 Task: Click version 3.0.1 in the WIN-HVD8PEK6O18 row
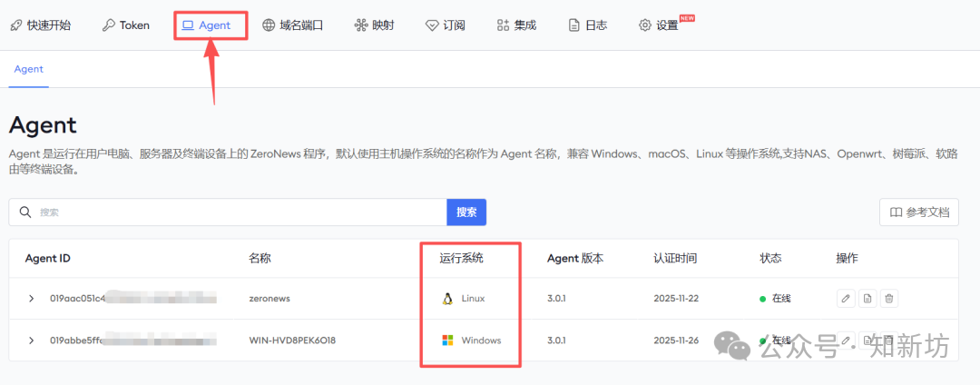(556, 341)
